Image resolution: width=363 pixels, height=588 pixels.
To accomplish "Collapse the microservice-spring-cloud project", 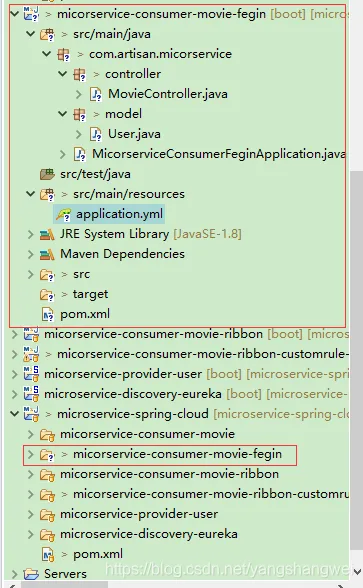I will tap(15, 414).
